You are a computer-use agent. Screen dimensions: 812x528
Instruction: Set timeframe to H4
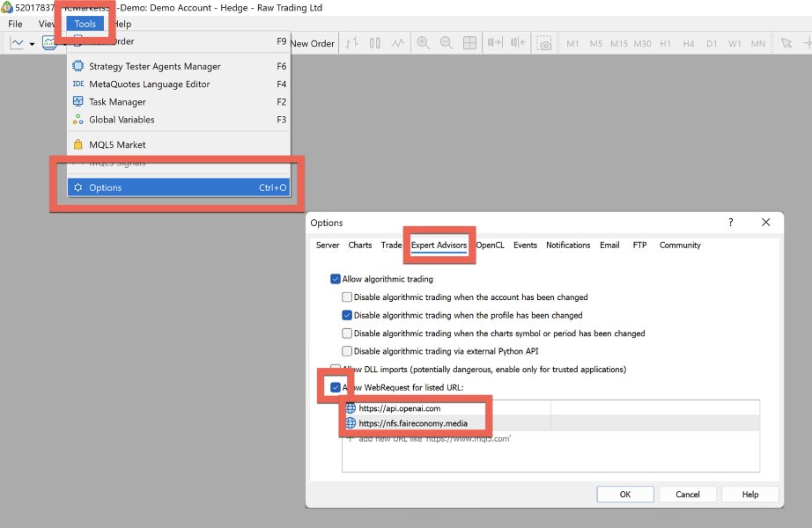[x=688, y=43]
